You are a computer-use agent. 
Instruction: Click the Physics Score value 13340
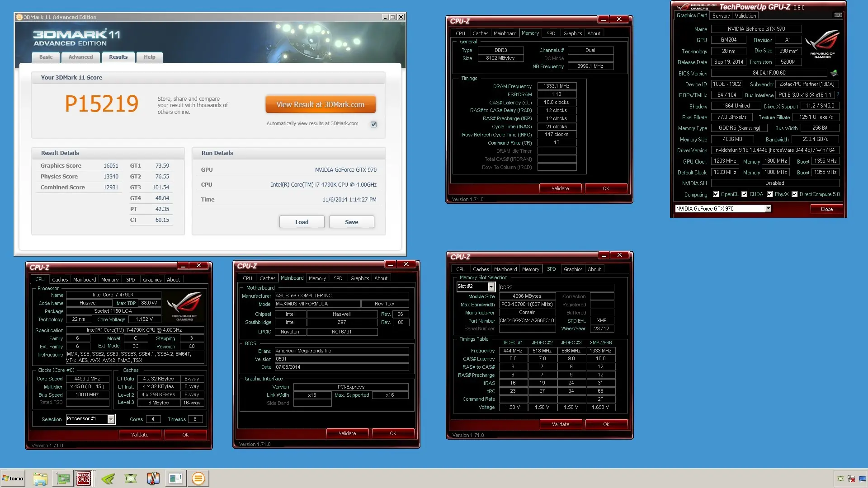coord(111,177)
